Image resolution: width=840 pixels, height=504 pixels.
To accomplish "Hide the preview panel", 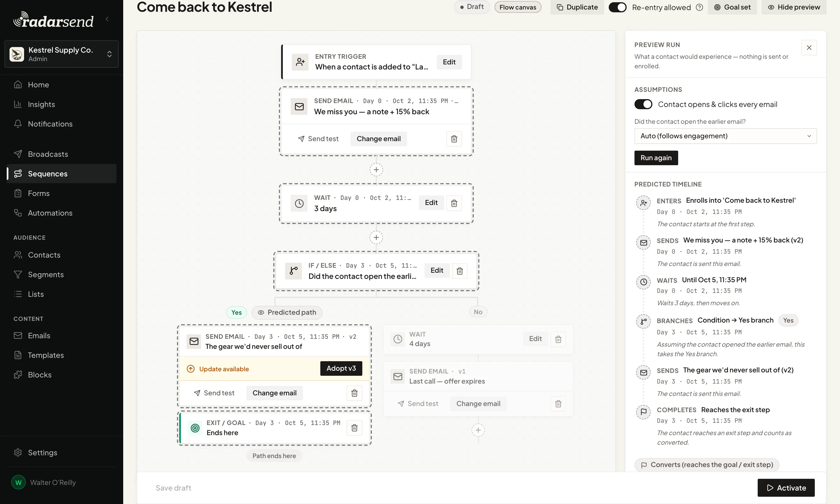I will pos(794,7).
